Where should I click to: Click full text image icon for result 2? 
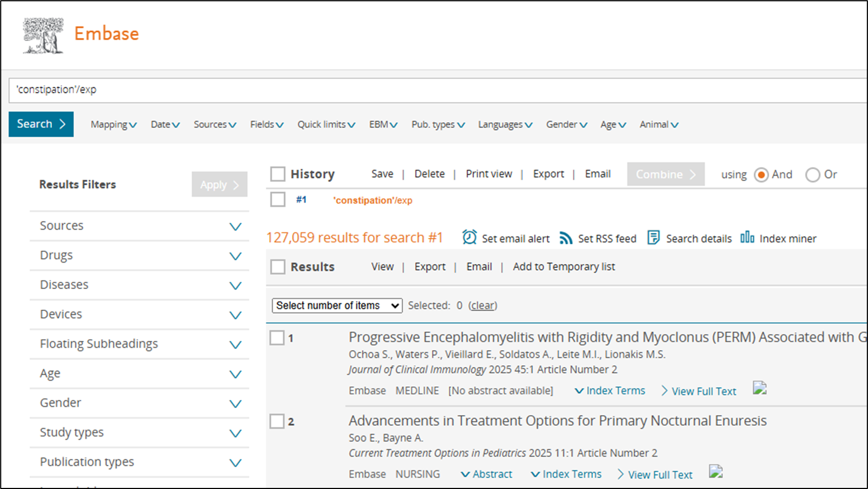(x=716, y=472)
